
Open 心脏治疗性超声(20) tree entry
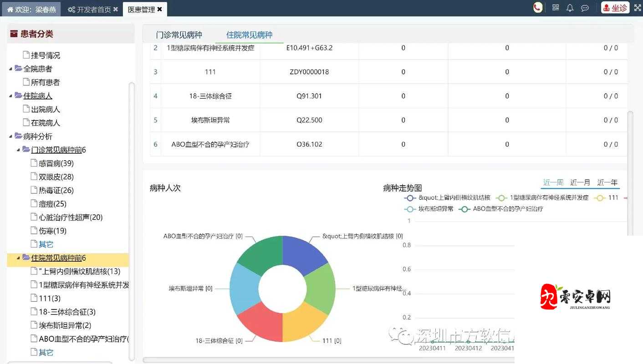[71, 217]
